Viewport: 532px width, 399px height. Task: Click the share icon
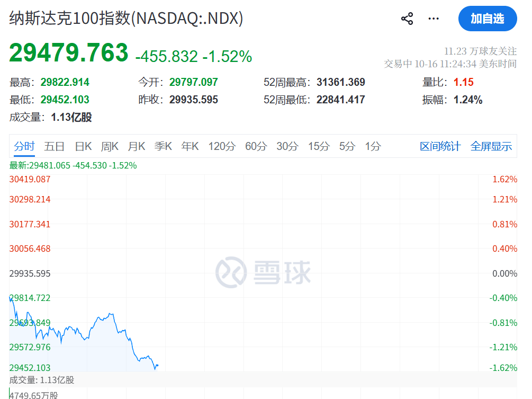(407, 19)
